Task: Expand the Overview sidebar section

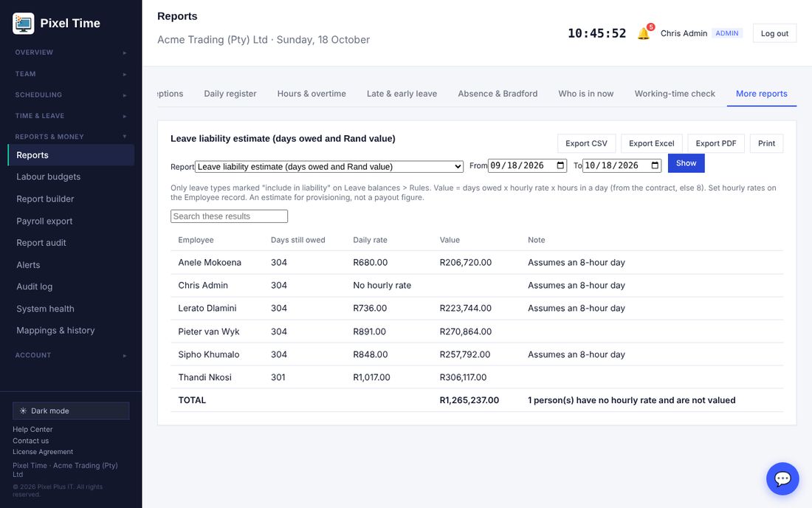Action: [71, 52]
